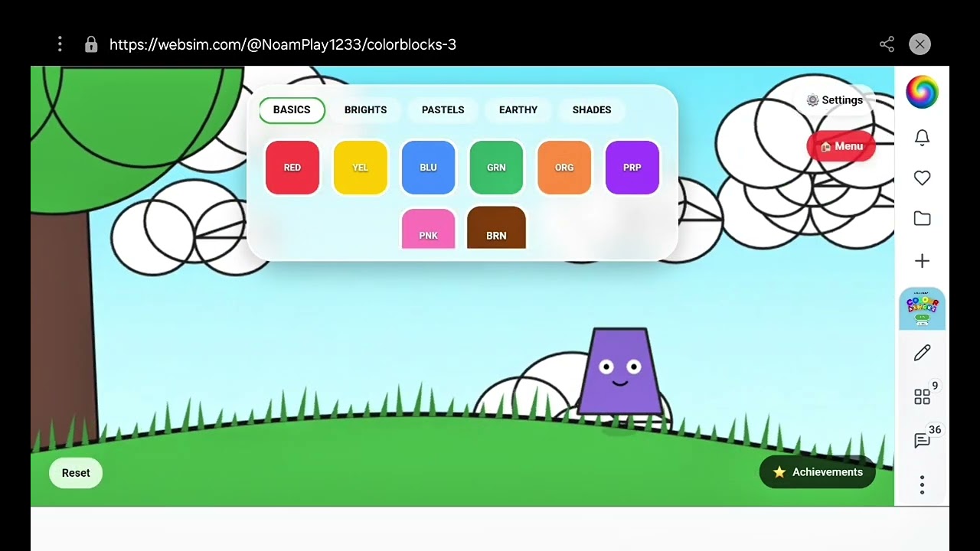The image size is (980, 551).
Task: Click the purple trapezoid character
Action: 620,372
